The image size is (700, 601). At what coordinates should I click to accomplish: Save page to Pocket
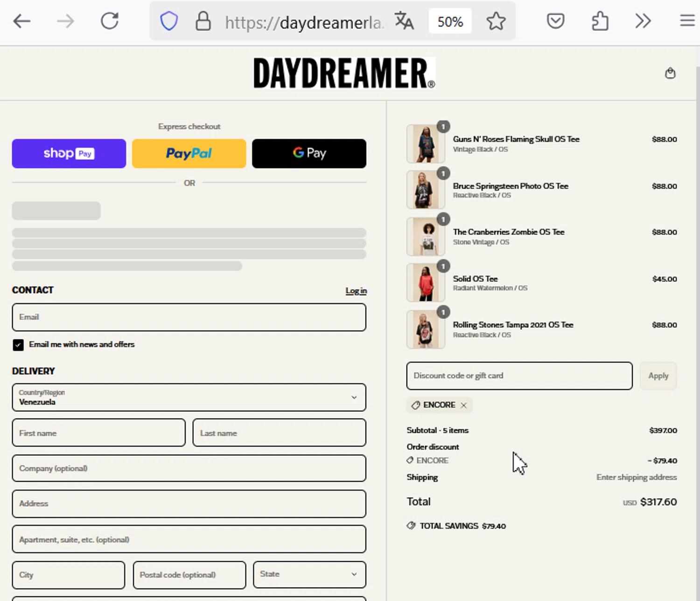click(x=555, y=21)
